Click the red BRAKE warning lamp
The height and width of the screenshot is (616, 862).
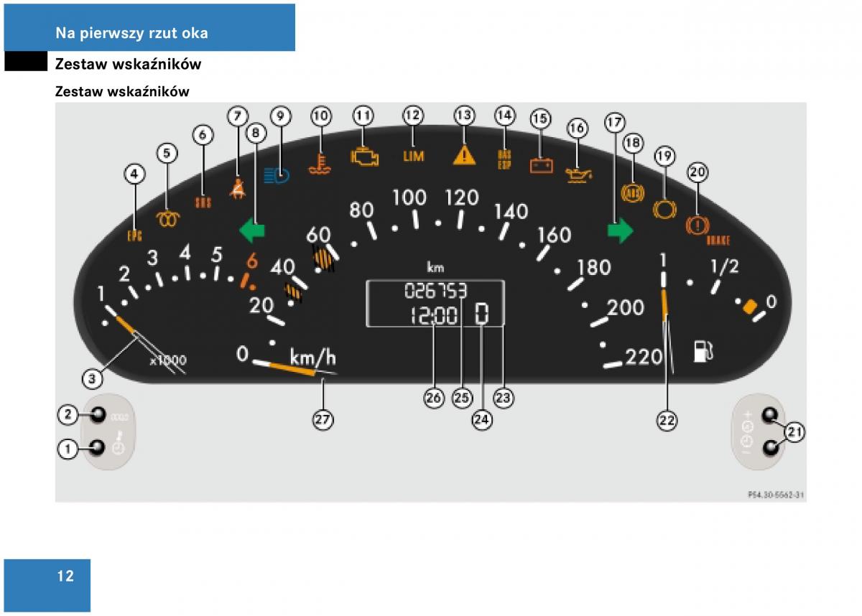point(696,225)
